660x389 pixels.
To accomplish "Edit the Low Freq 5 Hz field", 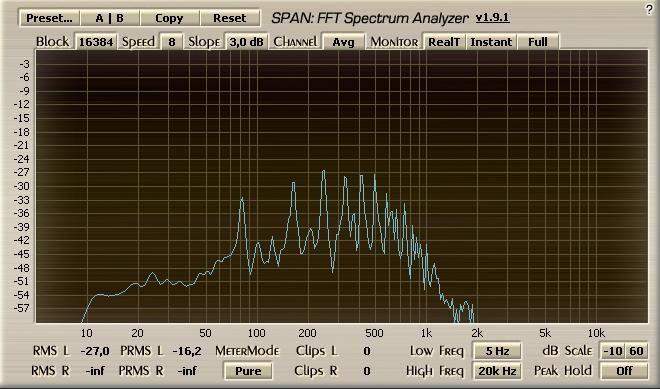I will click(x=497, y=351).
